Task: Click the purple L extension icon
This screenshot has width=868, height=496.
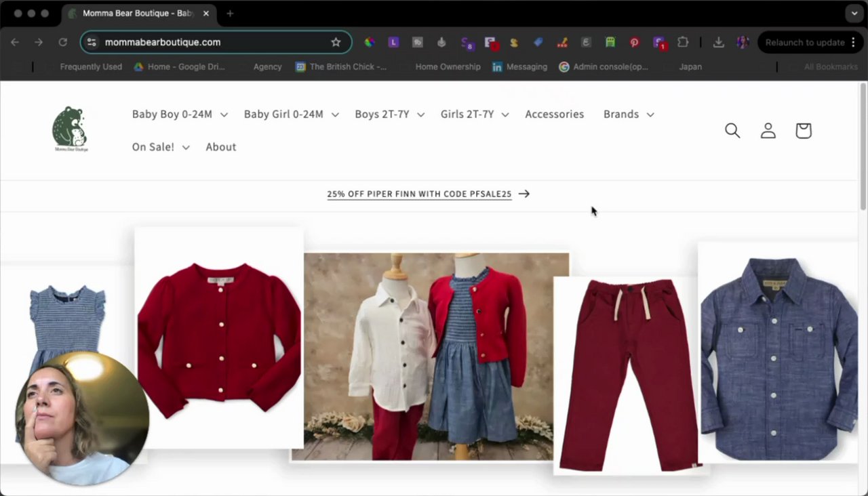Action: tap(393, 42)
